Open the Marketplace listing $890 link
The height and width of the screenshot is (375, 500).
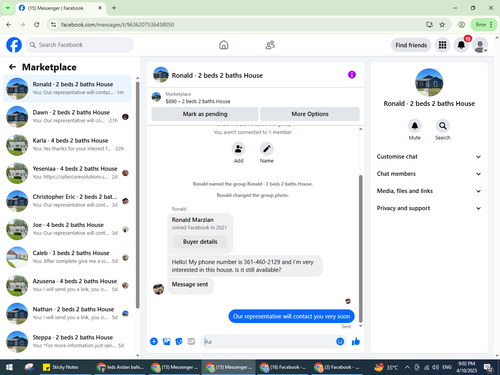pyautogui.click(x=198, y=101)
